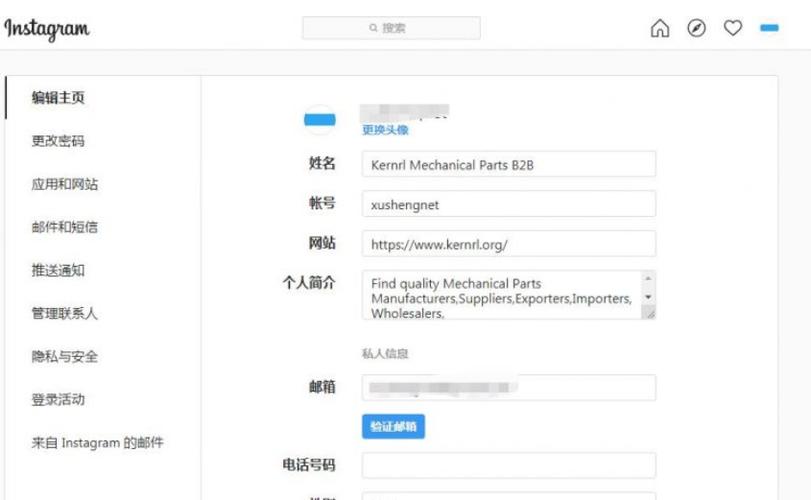
Task: Open 隐私与安全 settings
Action: click(65, 356)
